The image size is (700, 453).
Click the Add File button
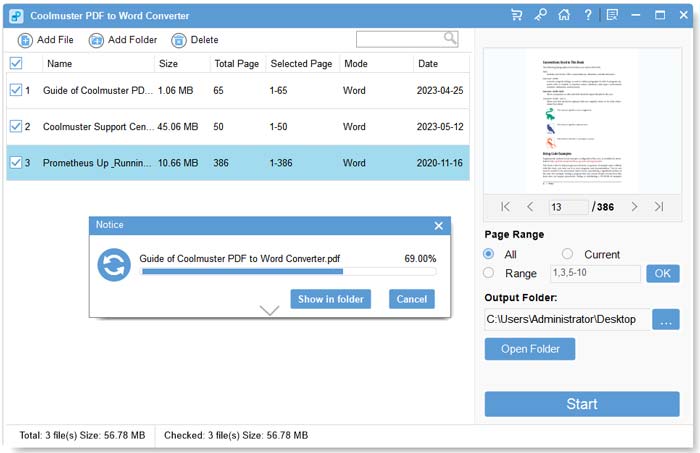[x=46, y=40]
